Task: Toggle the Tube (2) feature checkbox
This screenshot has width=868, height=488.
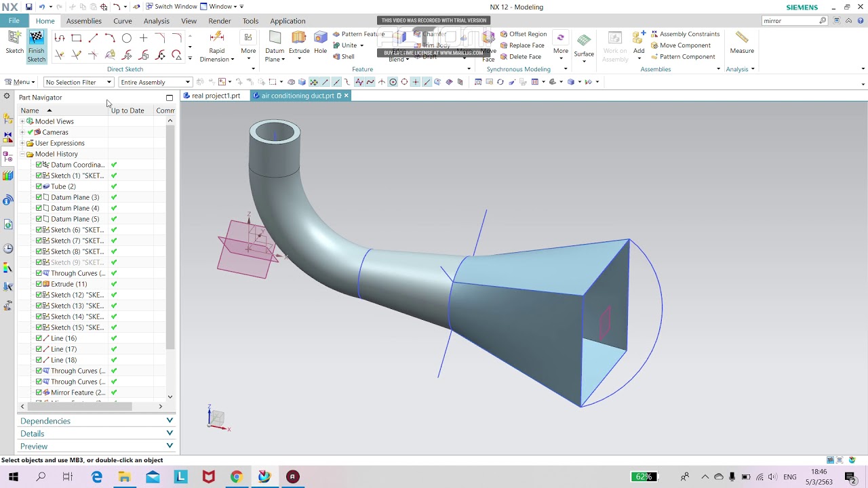Action: (x=39, y=186)
